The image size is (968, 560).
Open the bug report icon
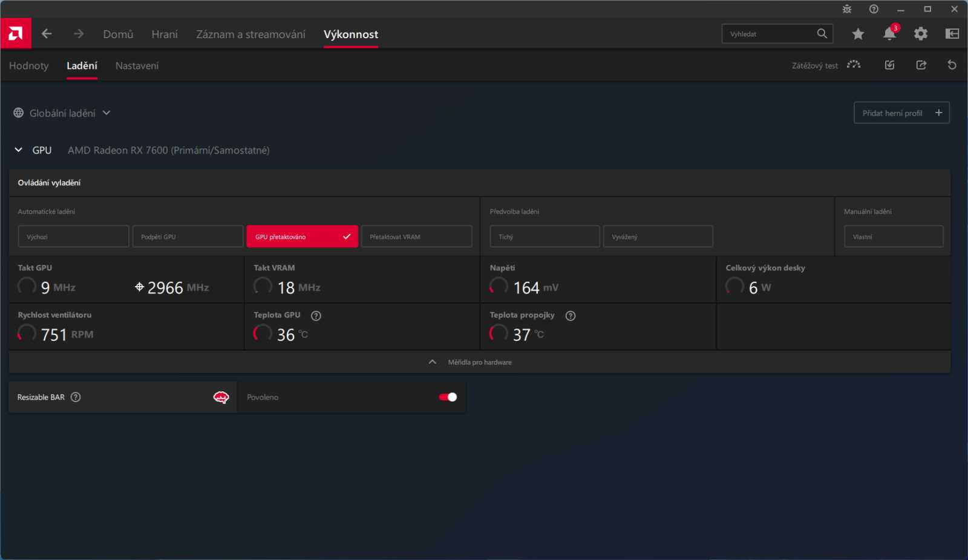847,9
